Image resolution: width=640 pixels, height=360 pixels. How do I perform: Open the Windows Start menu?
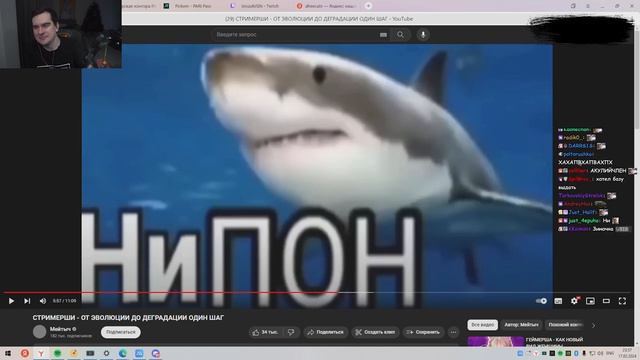point(8,353)
